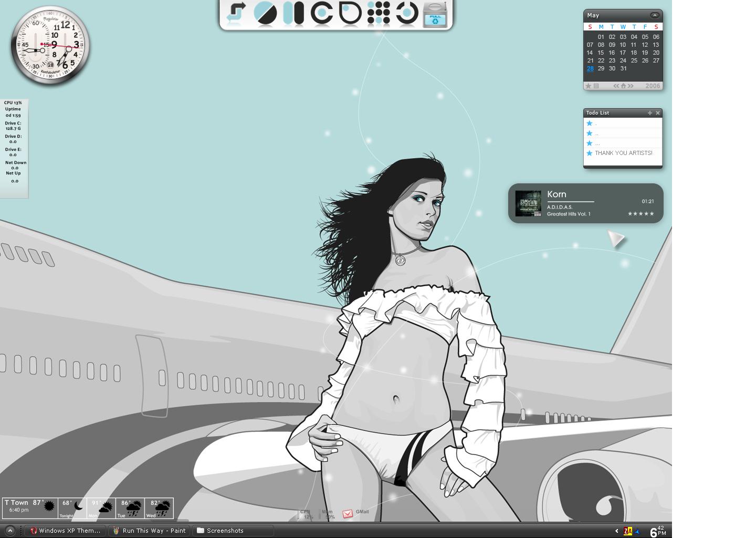Click the ZoneAlarm tray icon
The width and height of the screenshot is (756, 538).
click(x=628, y=531)
